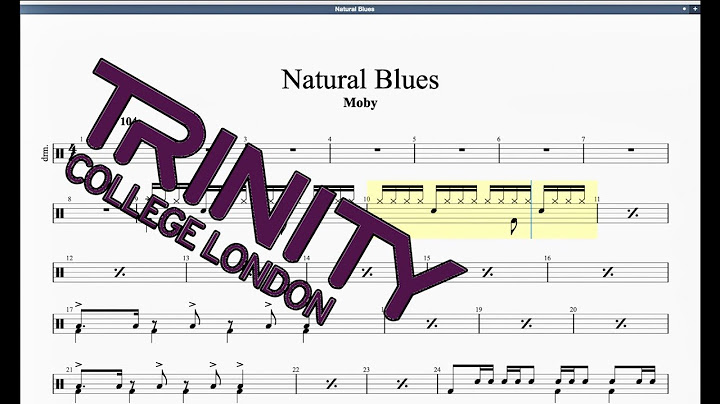Click the repeat sign in measure 12

tap(119, 273)
